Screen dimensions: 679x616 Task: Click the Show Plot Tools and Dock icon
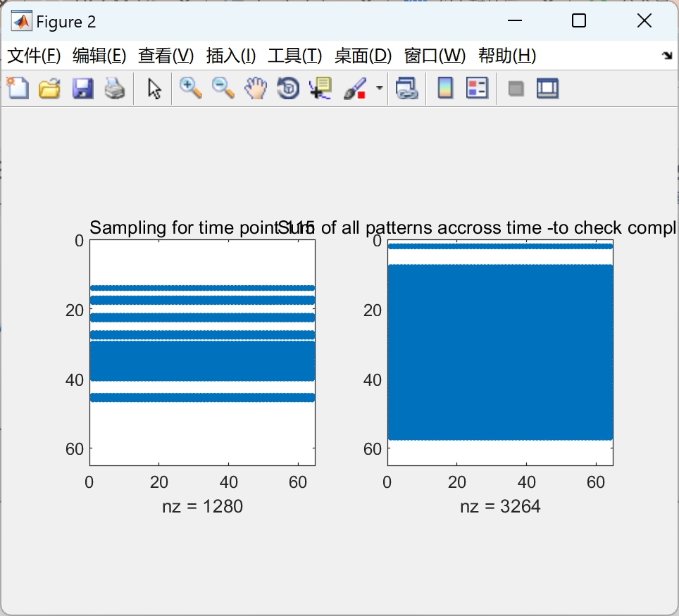(x=548, y=88)
